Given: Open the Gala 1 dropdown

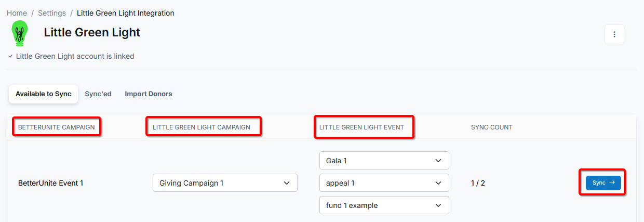Looking at the screenshot, I should 384,161.
